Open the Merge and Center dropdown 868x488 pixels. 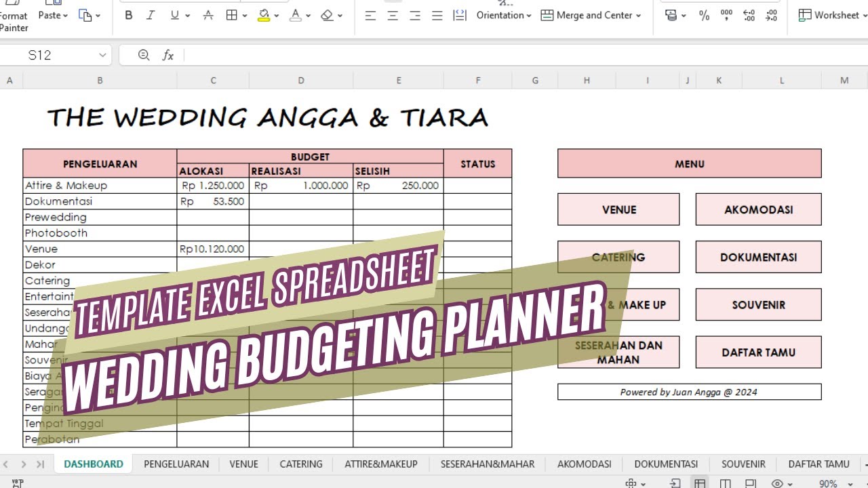tap(591, 15)
